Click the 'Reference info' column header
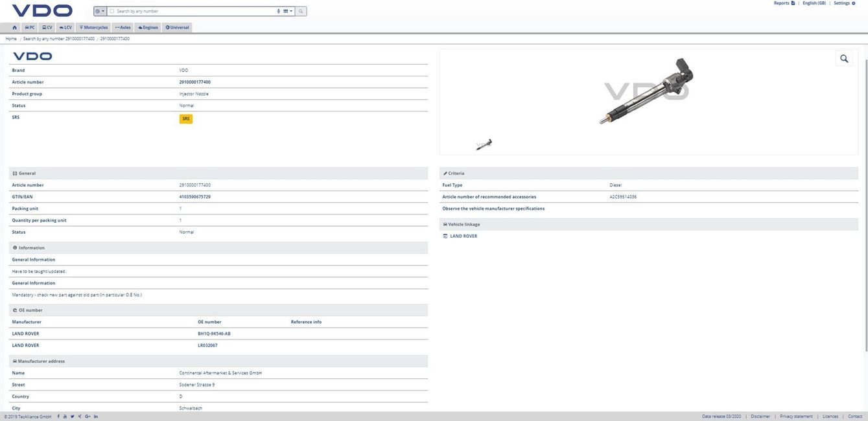 [x=306, y=322]
